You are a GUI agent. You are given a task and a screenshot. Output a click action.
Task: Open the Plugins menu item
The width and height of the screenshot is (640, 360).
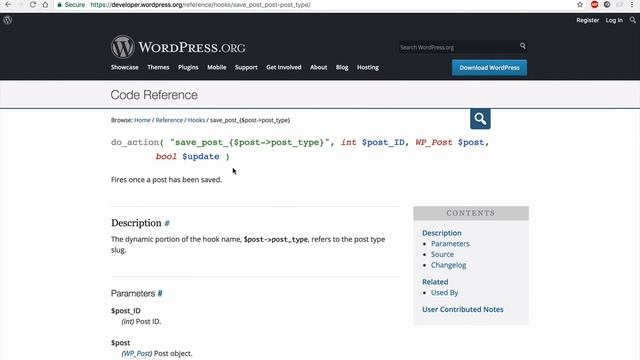188,67
